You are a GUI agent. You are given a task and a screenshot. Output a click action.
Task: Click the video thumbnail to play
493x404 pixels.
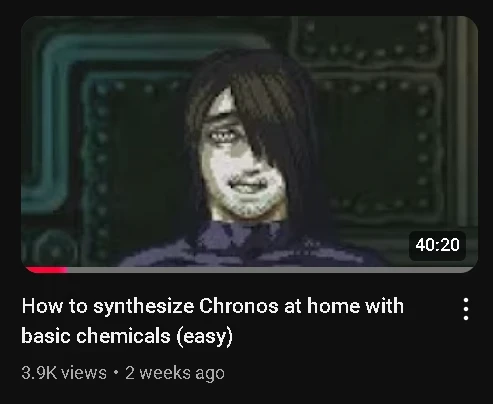point(249,144)
